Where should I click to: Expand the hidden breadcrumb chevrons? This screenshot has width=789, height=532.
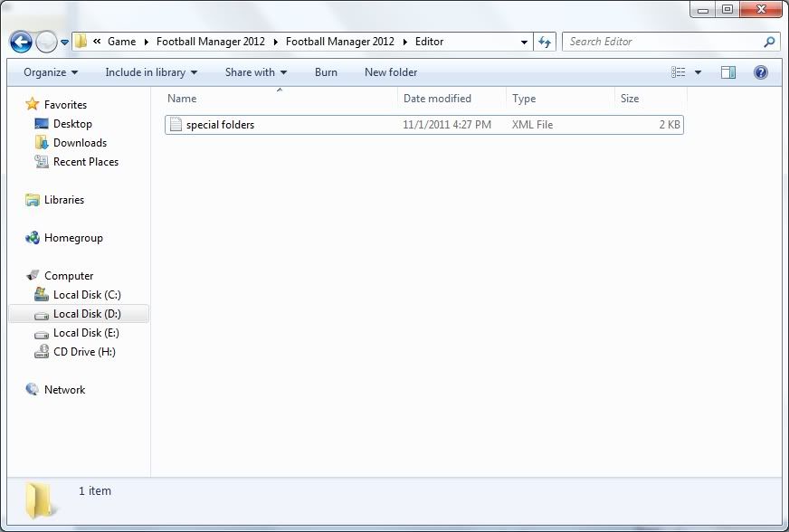click(97, 42)
